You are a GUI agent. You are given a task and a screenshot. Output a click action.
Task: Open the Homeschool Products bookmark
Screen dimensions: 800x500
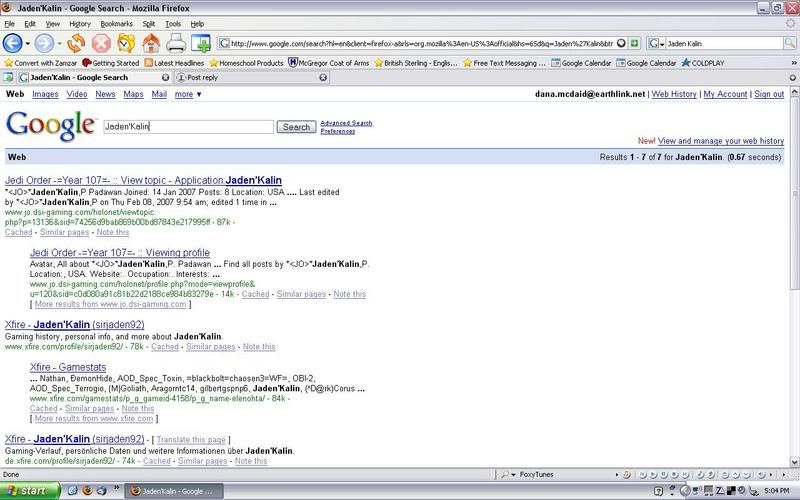[246, 63]
